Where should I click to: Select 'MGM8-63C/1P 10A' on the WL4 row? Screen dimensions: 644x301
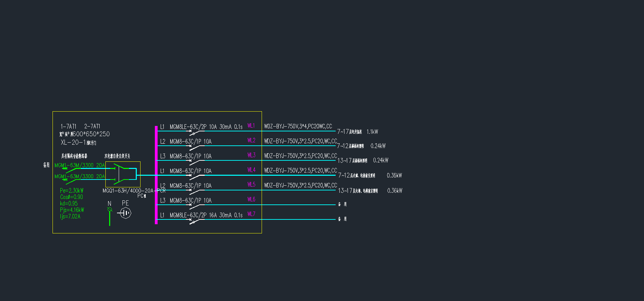(191, 171)
